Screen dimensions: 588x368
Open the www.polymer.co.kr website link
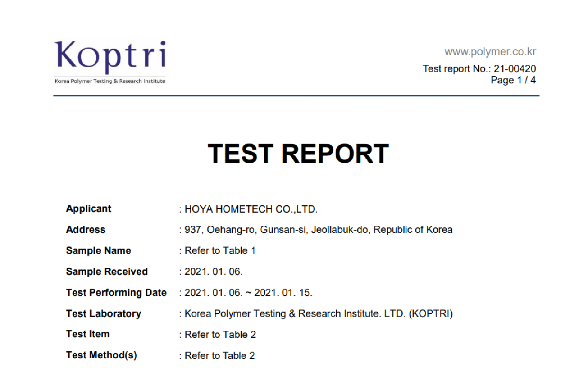(x=490, y=52)
